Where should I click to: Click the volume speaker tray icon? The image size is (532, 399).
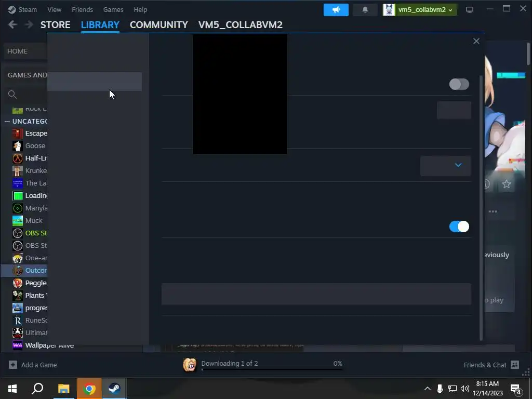click(465, 389)
